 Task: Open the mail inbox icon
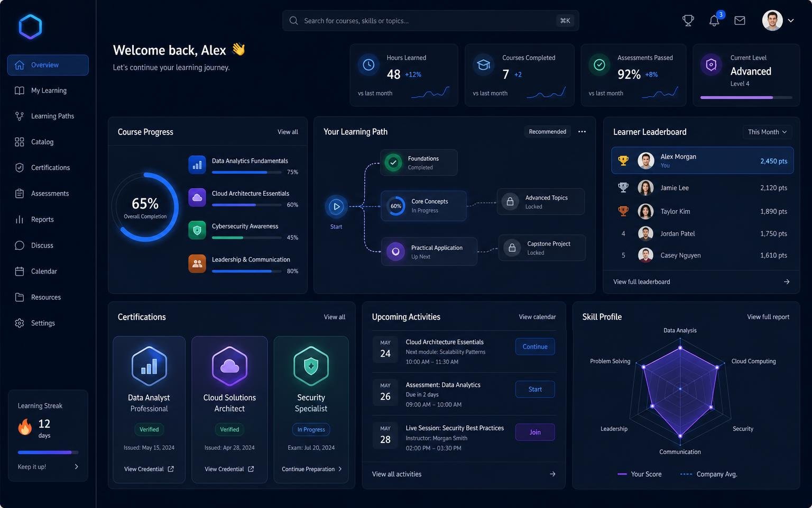click(x=740, y=21)
